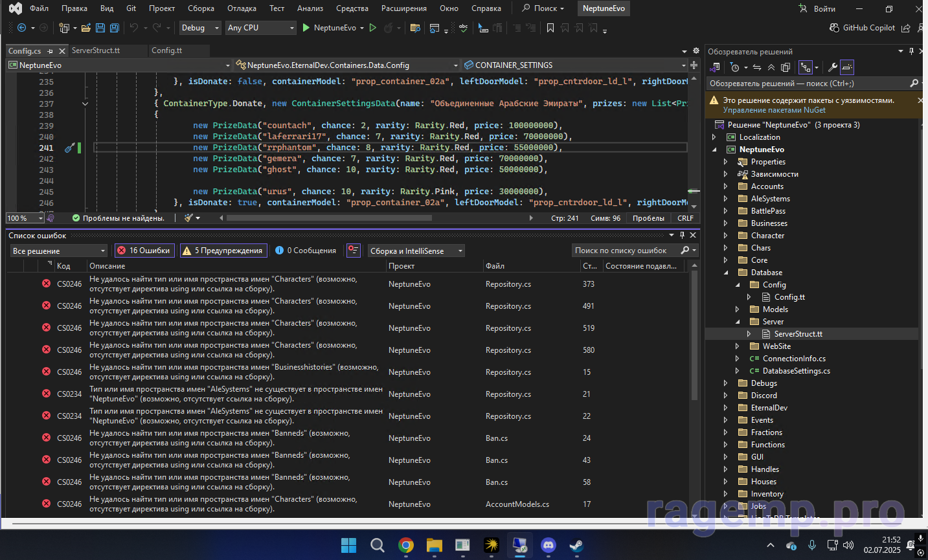Open the Any CPU platform dropdown

coord(260,28)
